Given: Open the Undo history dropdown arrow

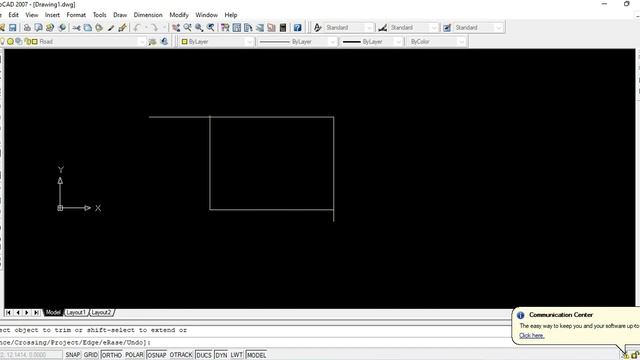Looking at the screenshot, I should (x=145, y=28).
